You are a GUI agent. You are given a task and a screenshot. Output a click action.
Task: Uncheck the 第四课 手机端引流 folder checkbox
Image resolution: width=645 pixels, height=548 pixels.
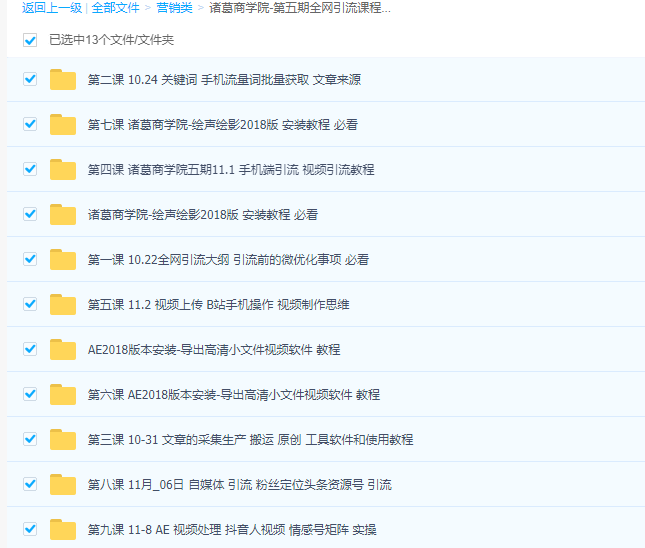(30, 169)
